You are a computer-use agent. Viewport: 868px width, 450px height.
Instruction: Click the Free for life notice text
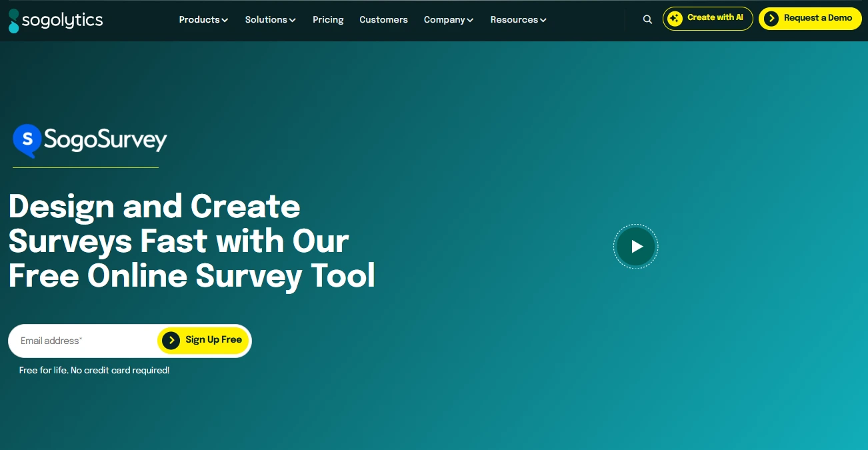[94, 370]
